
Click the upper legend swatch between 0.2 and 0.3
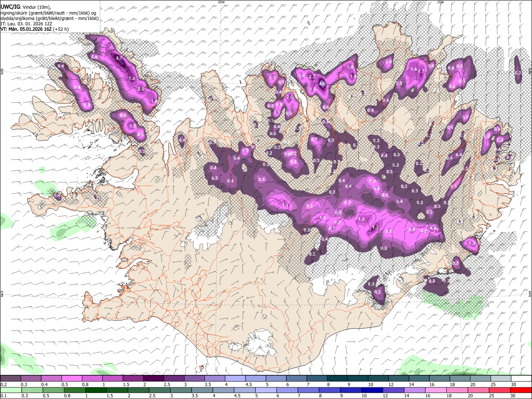(x=10, y=379)
